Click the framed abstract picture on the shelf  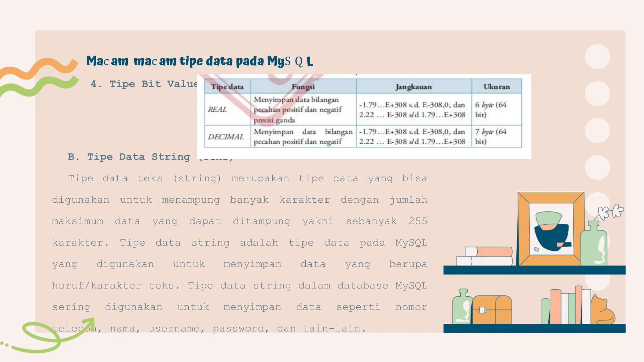point(551,229)
